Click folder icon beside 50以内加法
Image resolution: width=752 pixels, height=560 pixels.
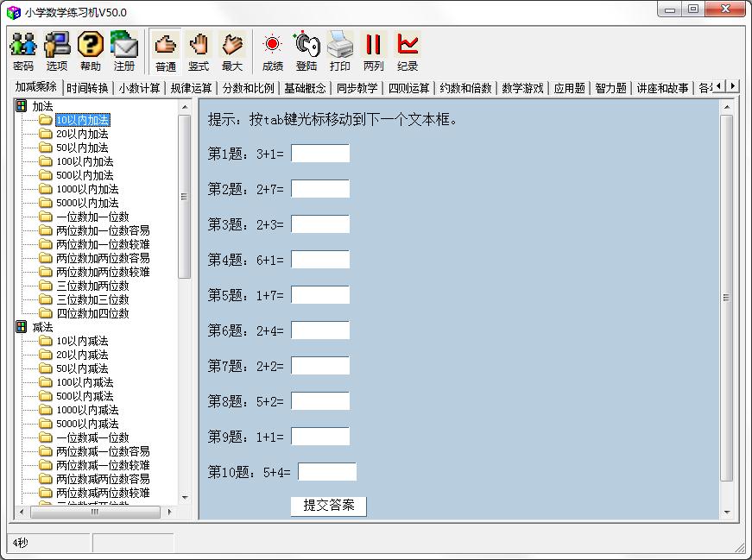46,148
